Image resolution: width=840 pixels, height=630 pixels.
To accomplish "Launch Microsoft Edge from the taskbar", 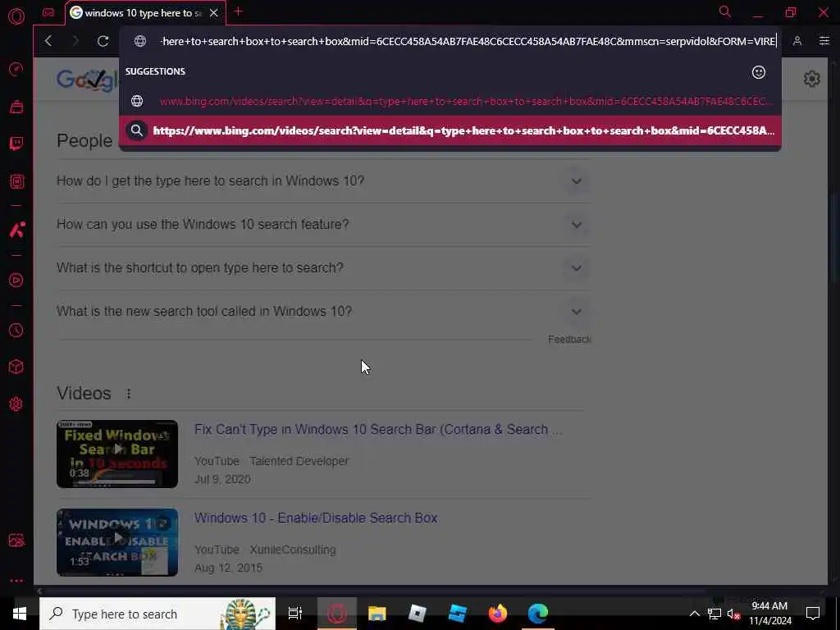I will 538,614.
